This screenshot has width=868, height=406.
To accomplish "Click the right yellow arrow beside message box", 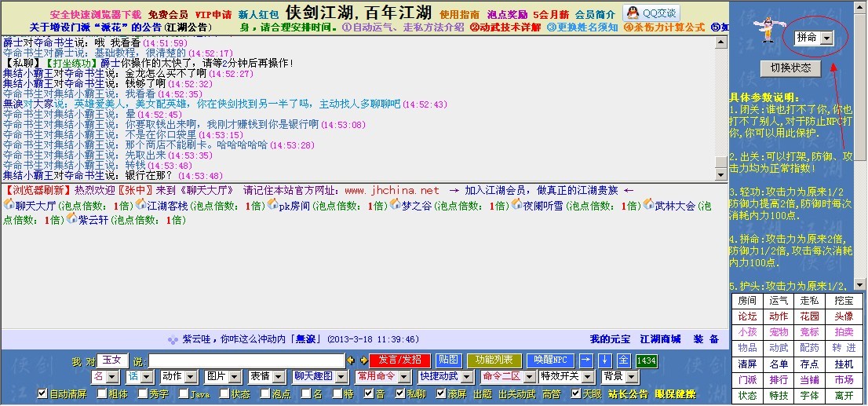I will pyautogui.click(x=363, y=360).
